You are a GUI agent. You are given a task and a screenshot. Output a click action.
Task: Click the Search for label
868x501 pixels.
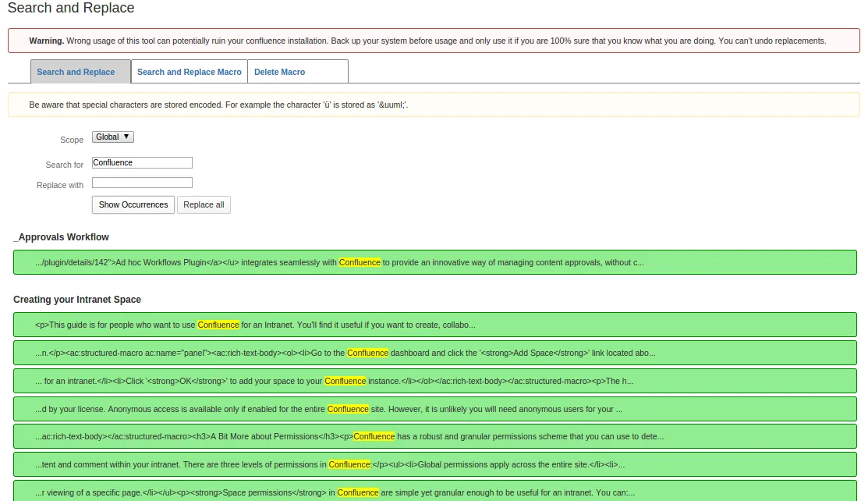click(64, 165)
